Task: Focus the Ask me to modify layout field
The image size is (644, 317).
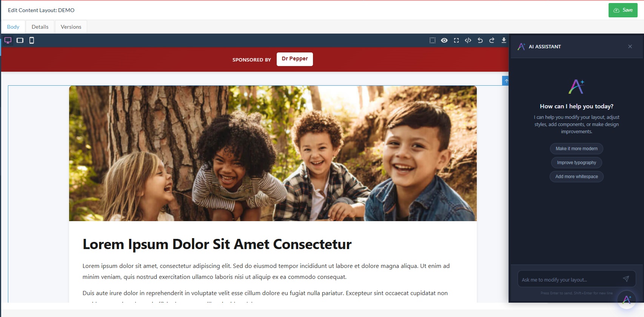Action: tap(570, 280)
